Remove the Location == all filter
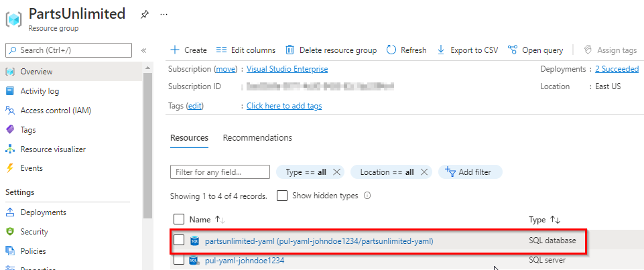644x270 pixels. click(424, 172)
